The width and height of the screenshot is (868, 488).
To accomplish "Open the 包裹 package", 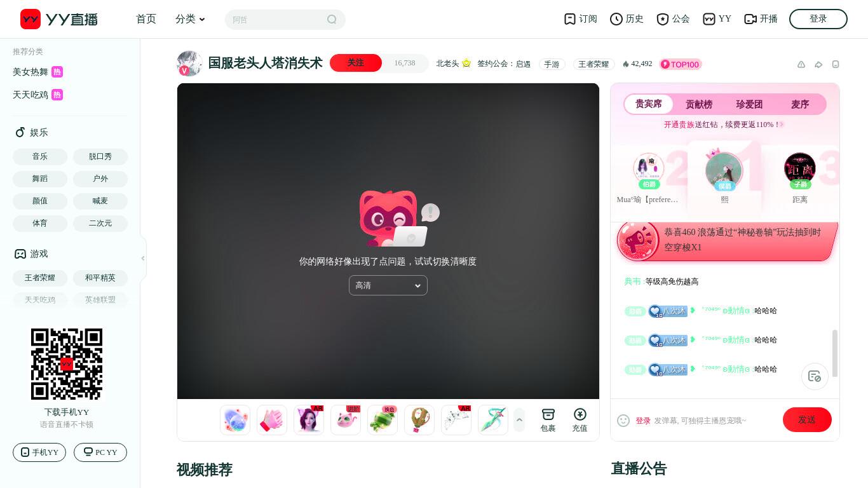I will coord(548,420).
